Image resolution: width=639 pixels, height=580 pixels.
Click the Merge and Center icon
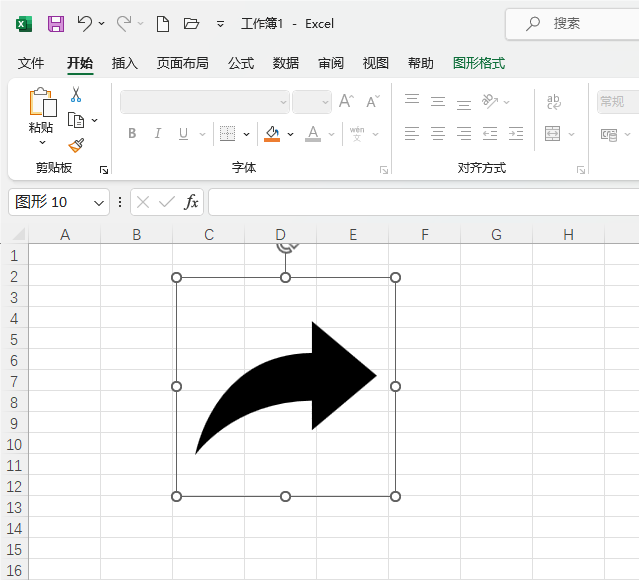pos(553,133)
